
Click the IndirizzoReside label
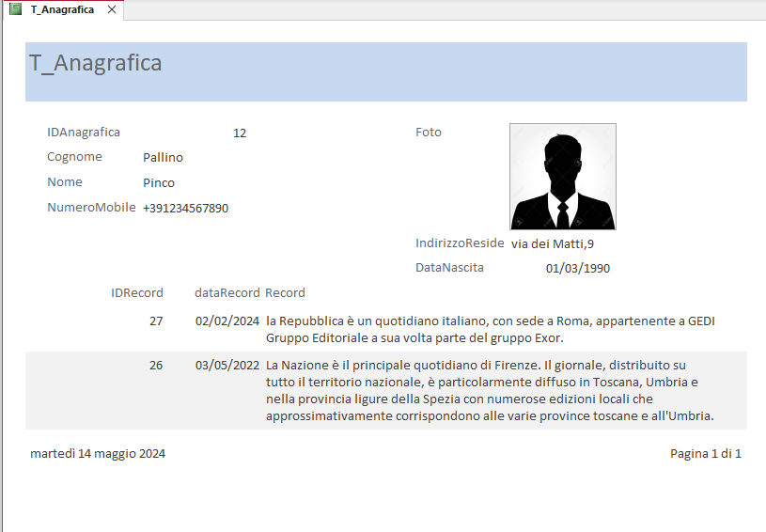460,243
